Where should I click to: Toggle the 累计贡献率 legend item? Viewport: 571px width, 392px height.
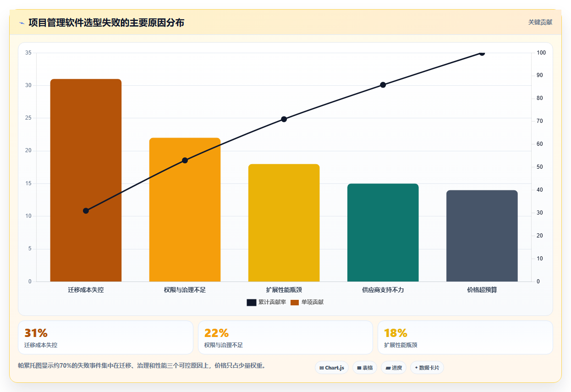coord(266,302)
